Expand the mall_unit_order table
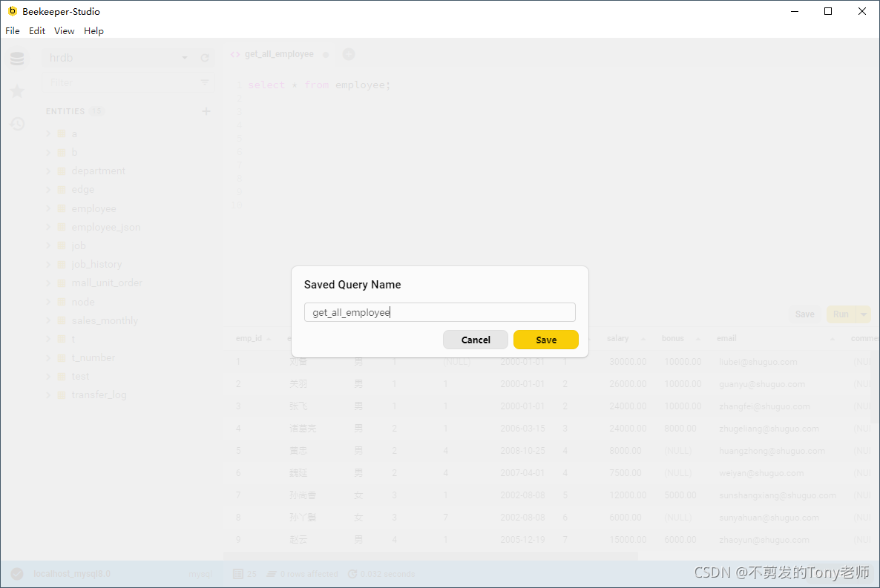 [48, 283]
